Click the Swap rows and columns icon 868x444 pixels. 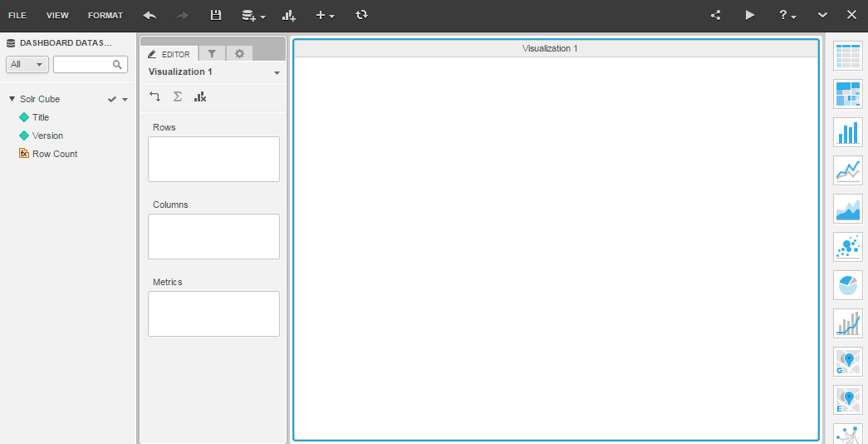click(155, 96)
